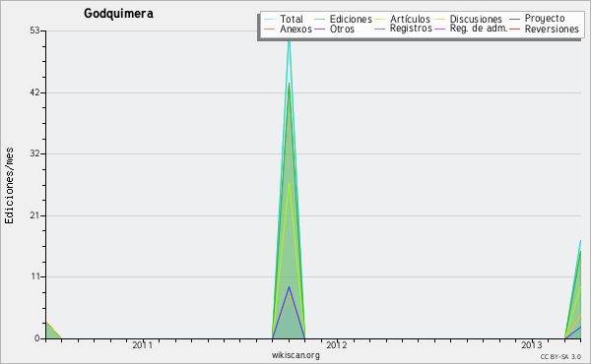Image resolution: width=591 pixels, height=364 pixels.
Task: Click the 11 y-axis value
Action: point(35,277)
